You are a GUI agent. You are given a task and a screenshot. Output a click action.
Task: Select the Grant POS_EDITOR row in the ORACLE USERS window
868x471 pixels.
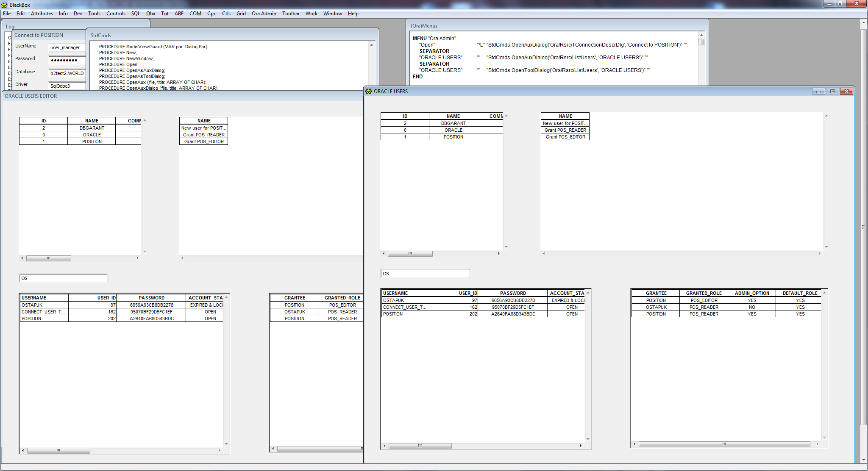(x=565, y=137)
